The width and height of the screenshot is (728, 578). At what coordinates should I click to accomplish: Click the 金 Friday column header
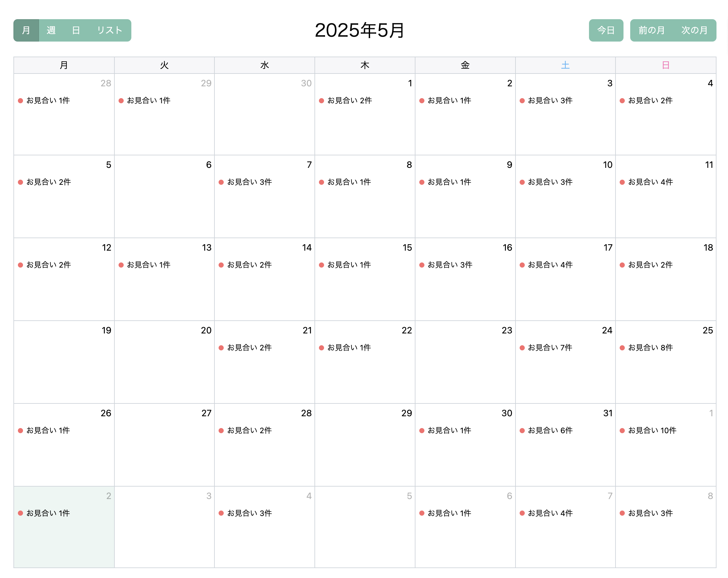[x=465, y=65]
